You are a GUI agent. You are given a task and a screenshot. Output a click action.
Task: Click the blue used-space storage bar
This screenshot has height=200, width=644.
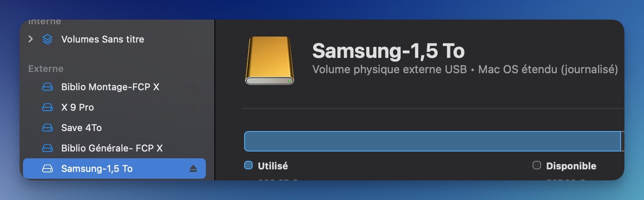pos(433,142)
